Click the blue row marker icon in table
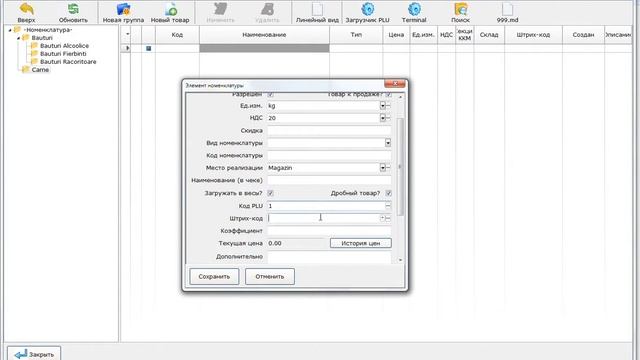The height and width of the screenshot is (360, 640). 149,48
